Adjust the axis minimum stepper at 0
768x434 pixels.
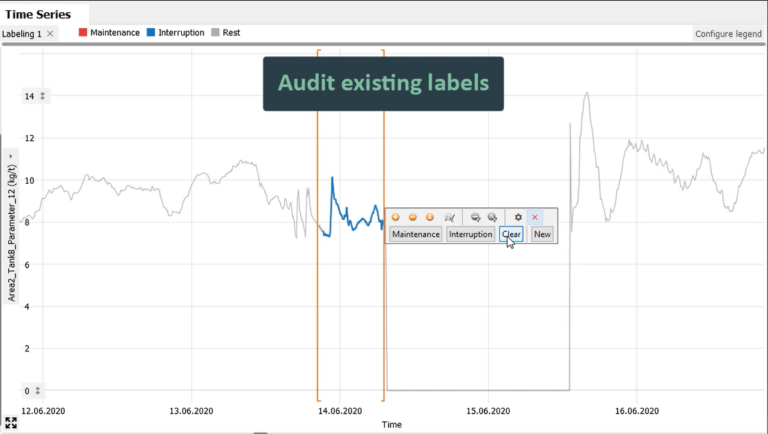38,390
